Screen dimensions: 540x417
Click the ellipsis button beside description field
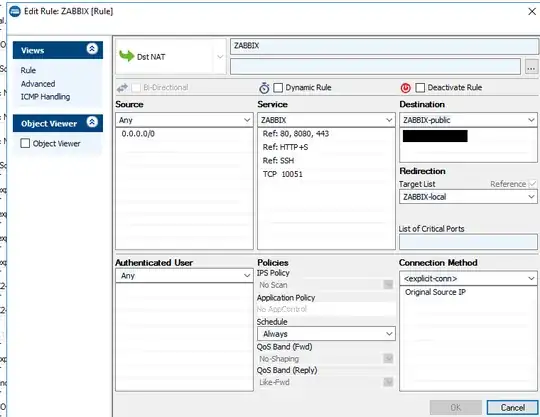[x=531, y=67]
